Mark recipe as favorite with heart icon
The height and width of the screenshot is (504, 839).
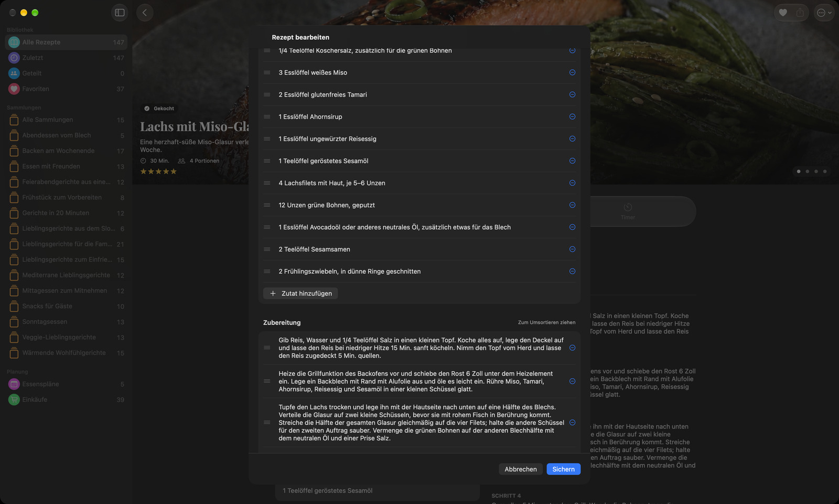[783, 13]
